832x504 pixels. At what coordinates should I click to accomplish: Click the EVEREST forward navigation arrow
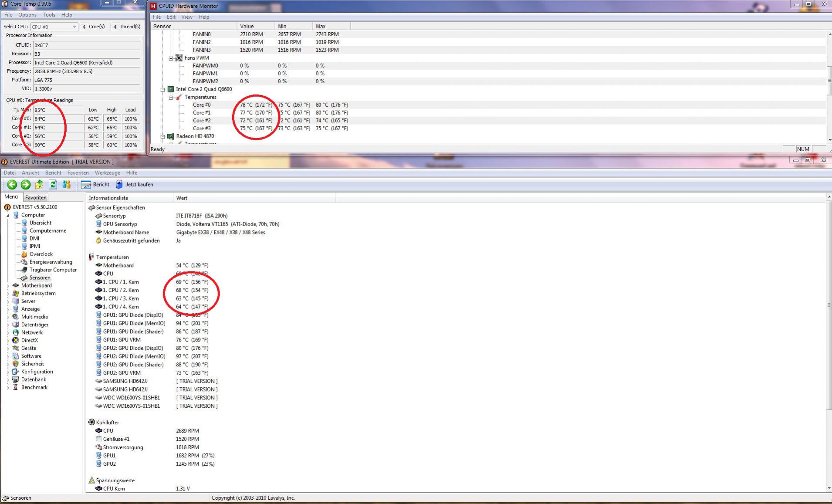(x=26, y=185)
